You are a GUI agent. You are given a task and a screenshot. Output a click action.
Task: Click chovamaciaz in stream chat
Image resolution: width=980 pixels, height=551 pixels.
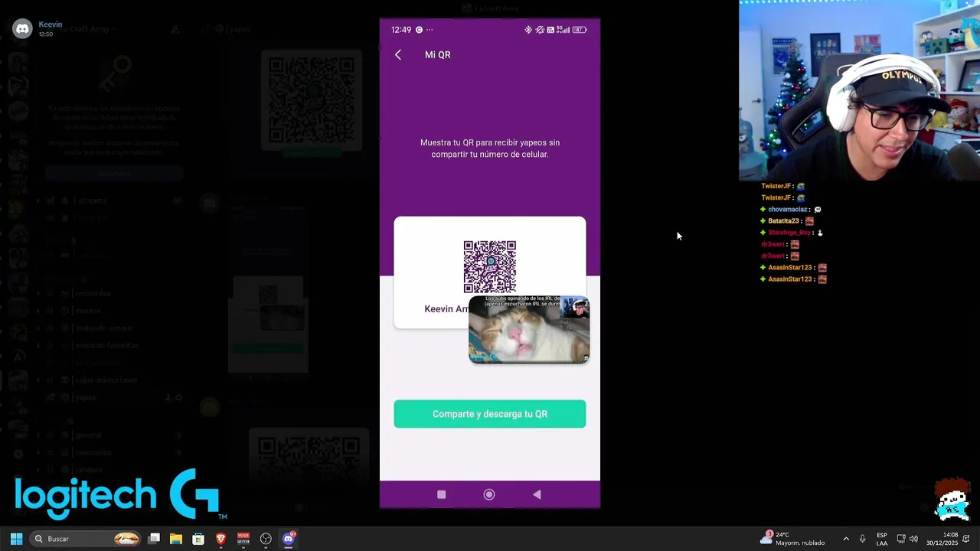[788, 209]
